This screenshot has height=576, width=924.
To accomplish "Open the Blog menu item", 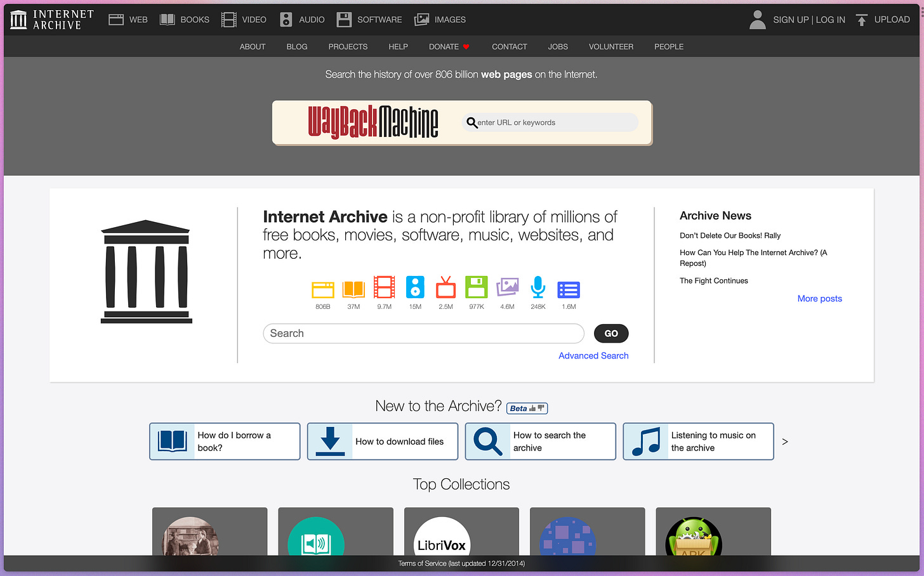I will [x=297, y=47].
